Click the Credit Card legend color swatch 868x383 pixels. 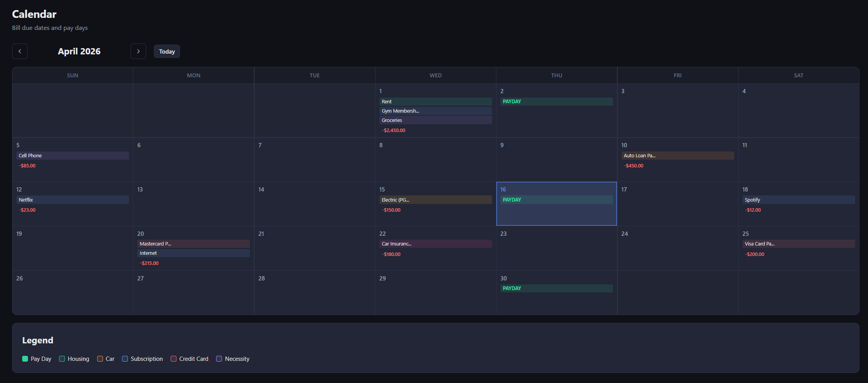click(173, 359)
